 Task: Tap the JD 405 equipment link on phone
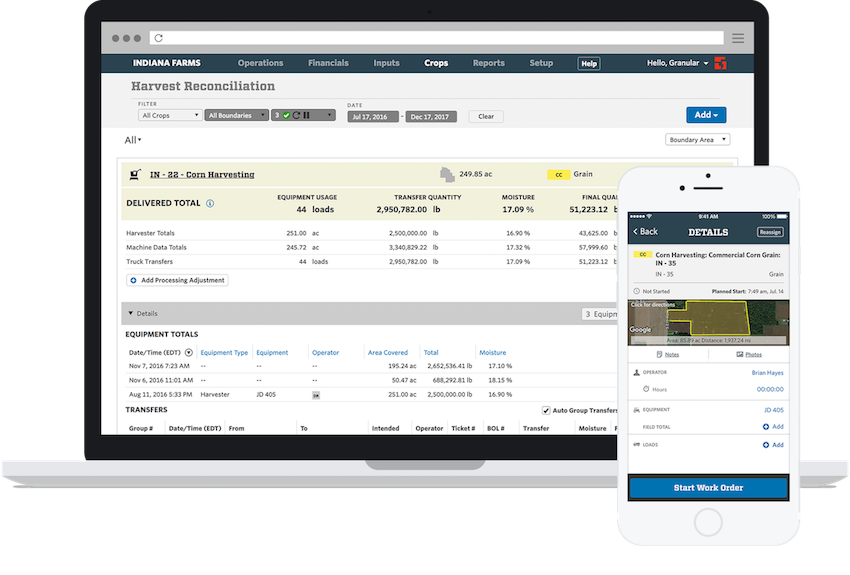(774, 410)
